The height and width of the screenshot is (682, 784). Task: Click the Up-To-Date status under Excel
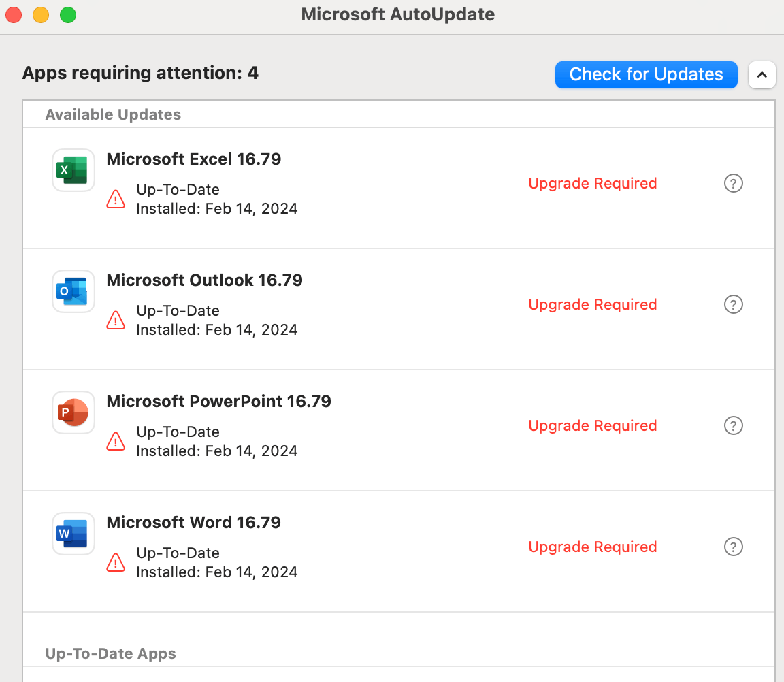pos(178,189)
